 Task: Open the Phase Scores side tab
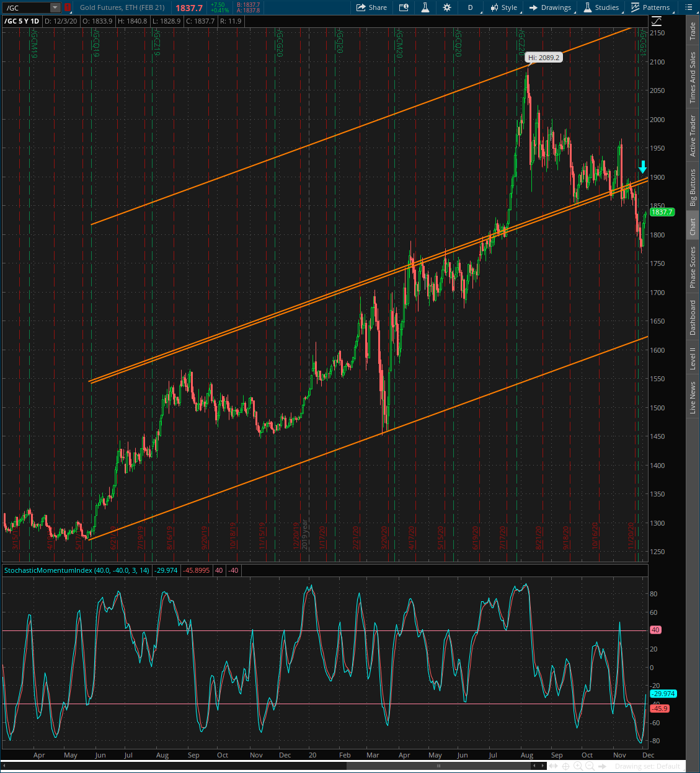[x=693, y=267]
